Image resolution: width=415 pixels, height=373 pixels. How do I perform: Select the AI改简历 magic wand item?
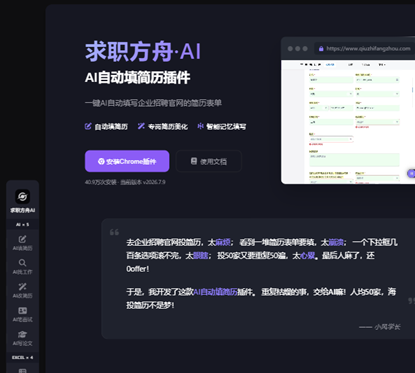[22, 290]
